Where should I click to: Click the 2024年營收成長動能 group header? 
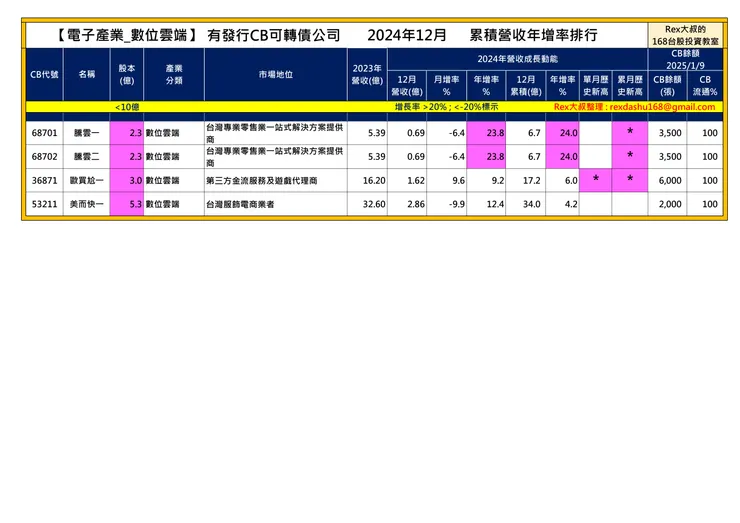pyautogui.click(x=518, y=59)
